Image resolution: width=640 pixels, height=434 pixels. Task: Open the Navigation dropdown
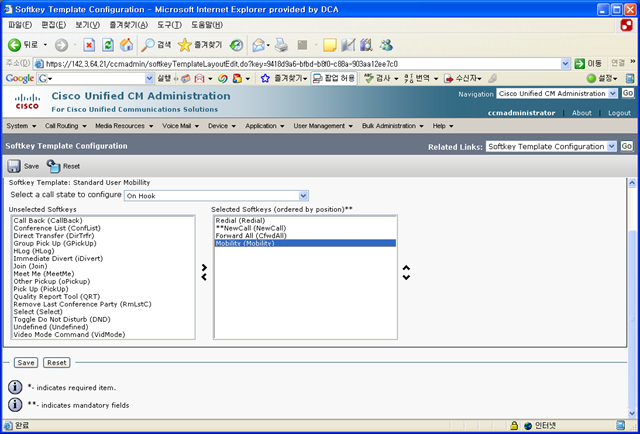557,93
